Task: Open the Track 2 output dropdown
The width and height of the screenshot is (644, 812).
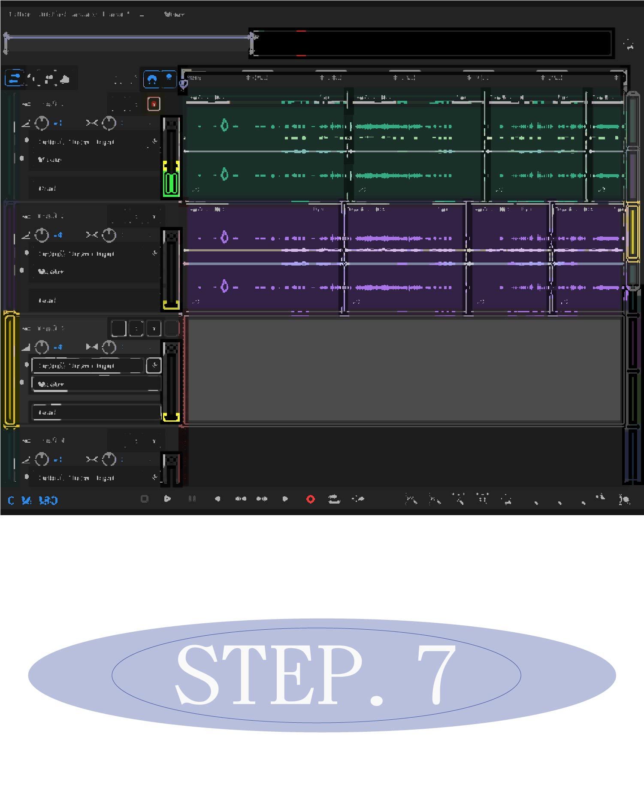Action: (x=96, y=272)
